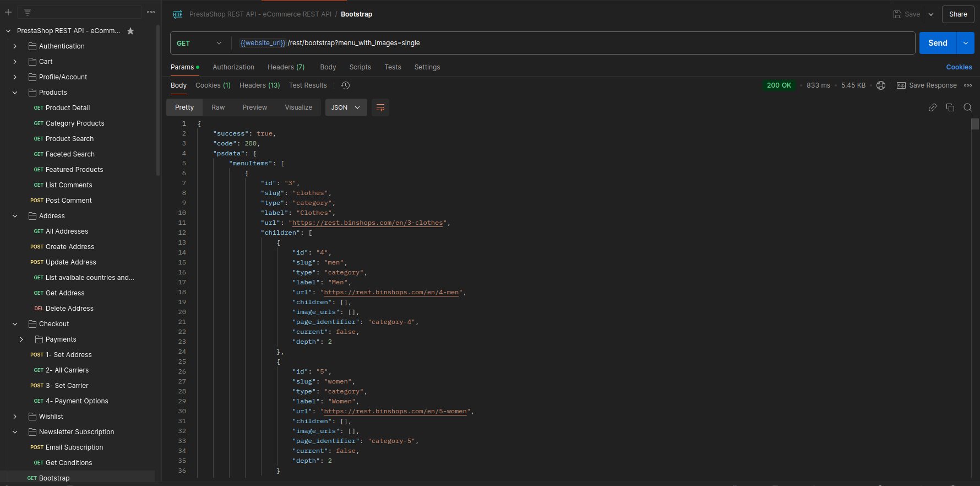Click the response link icon
The height and width of the screenshot is (486, 980).
pos(933,107)
